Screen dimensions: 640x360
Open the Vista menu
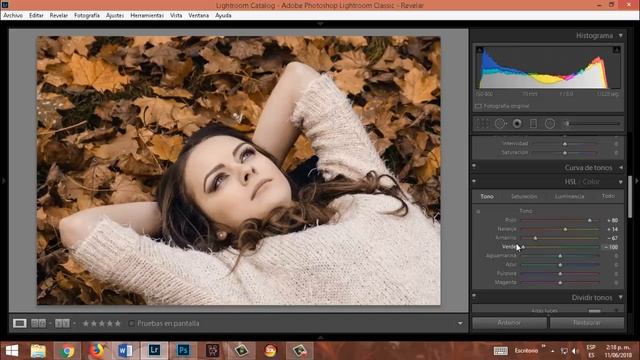[x=176, y=16]
